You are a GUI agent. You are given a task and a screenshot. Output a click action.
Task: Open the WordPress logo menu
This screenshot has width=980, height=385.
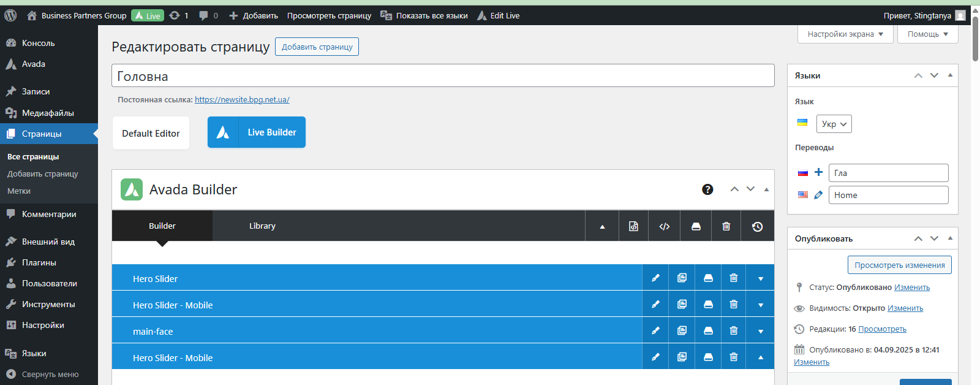point(10,15)
